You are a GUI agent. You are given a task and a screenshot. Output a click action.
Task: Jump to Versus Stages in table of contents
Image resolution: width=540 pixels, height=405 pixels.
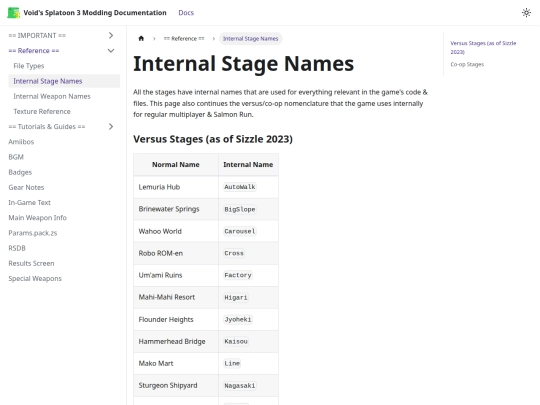pyautogui.click(x=483, y=48)
